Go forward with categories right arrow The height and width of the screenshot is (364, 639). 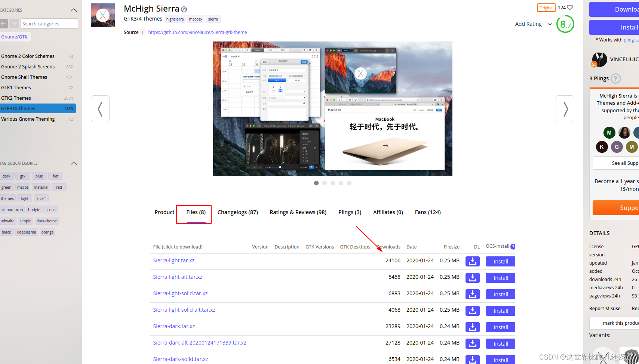(14, 24)
